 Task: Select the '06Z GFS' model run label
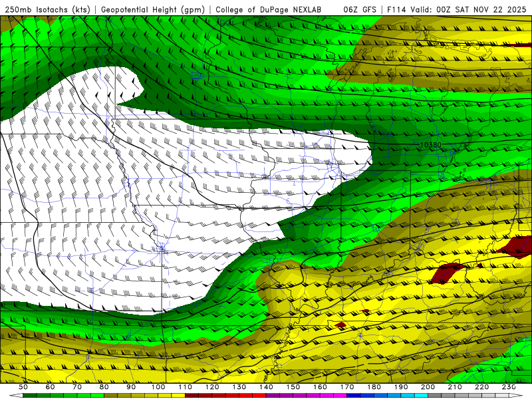coord(360,9)
